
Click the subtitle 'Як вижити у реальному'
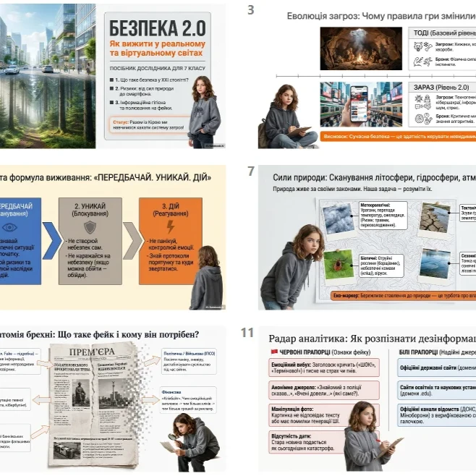click(x=157, y=44)
